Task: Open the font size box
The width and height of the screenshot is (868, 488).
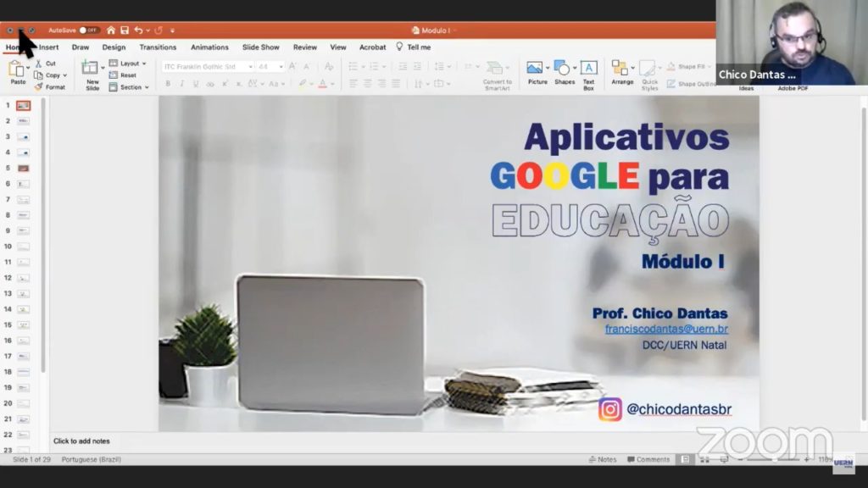Action: point(270,66)
